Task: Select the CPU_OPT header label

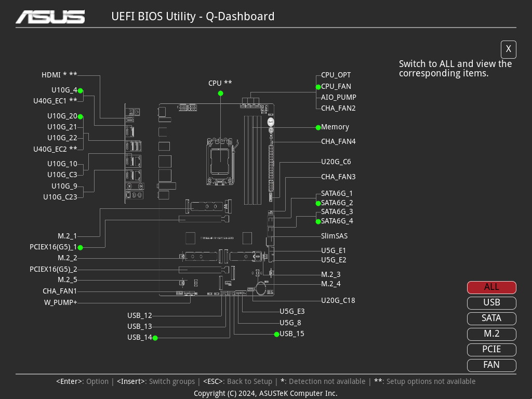Action: (x=336, y=75)
